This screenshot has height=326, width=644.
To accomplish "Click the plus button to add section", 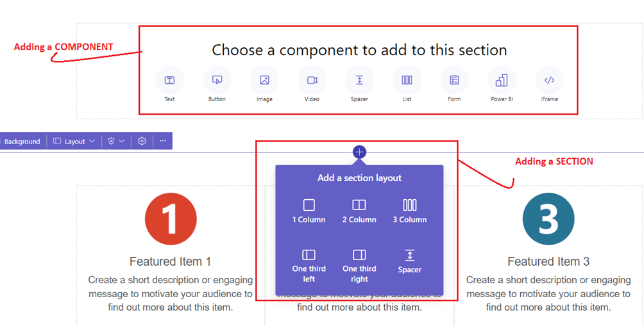I will 360,152.
